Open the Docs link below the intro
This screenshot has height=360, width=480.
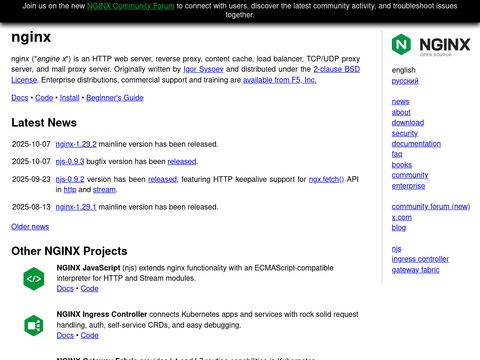(20, 98)
